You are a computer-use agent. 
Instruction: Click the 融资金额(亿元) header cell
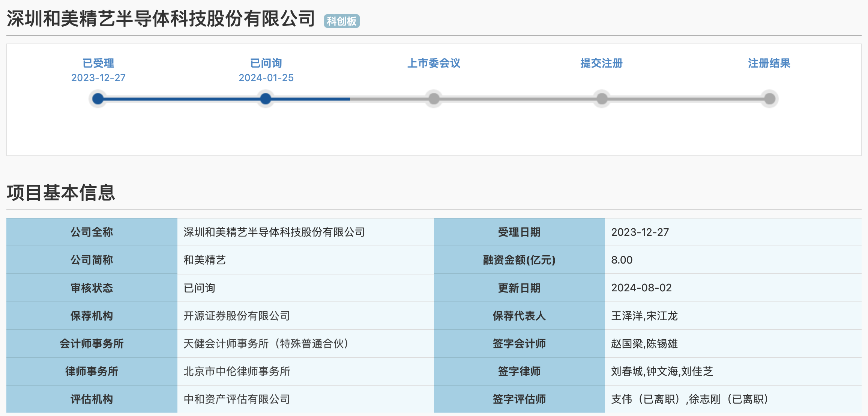coord(519,260)
